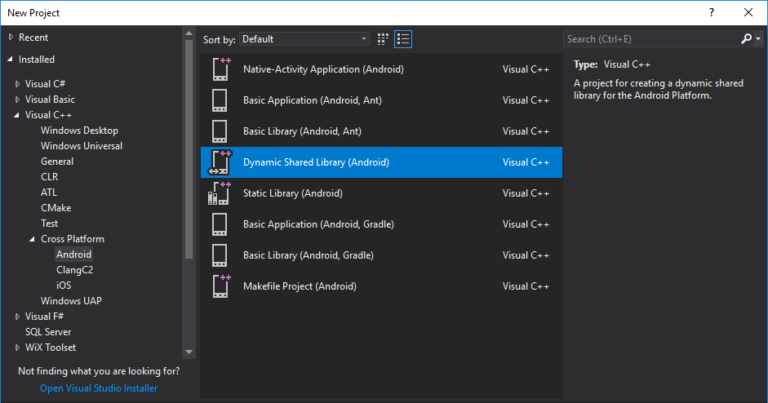The width and height of the screenshot is (768, 403).
Task: Click the tree scrollbar up arrow
Action: click(189, 34)
